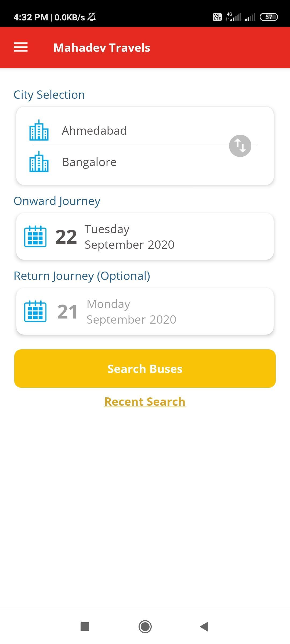This screenshot has height=644, width=290.
Task: Tap return date number 21
Action: pyautogui.click(x=67, y=312)
